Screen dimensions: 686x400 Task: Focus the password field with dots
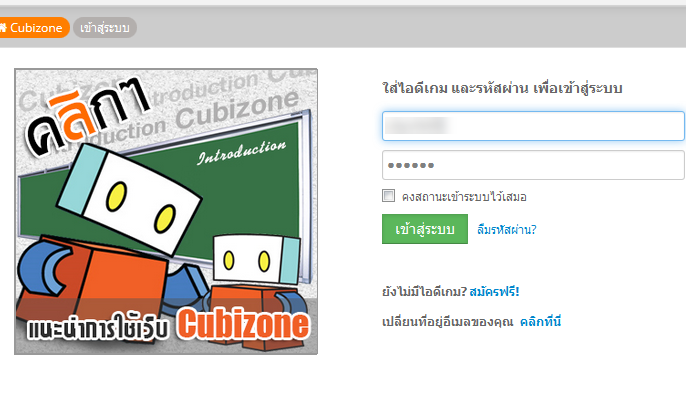[x=533, y=165]
